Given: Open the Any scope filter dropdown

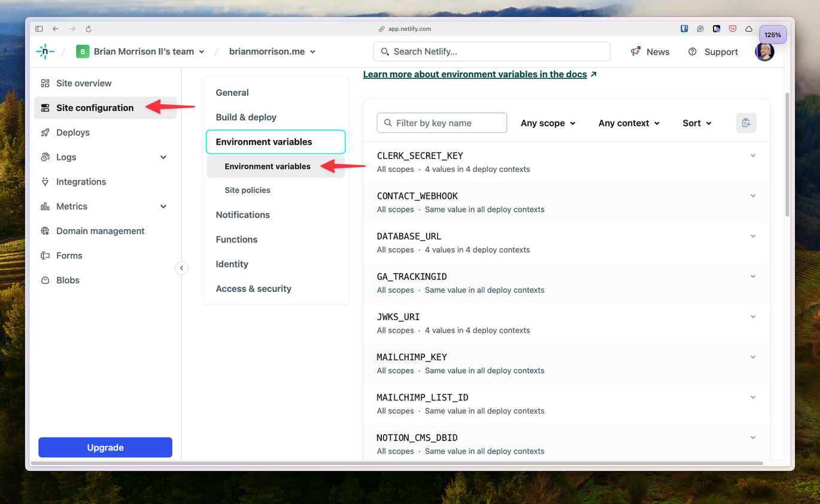Looking at the screenshot, I should point(548,123).
